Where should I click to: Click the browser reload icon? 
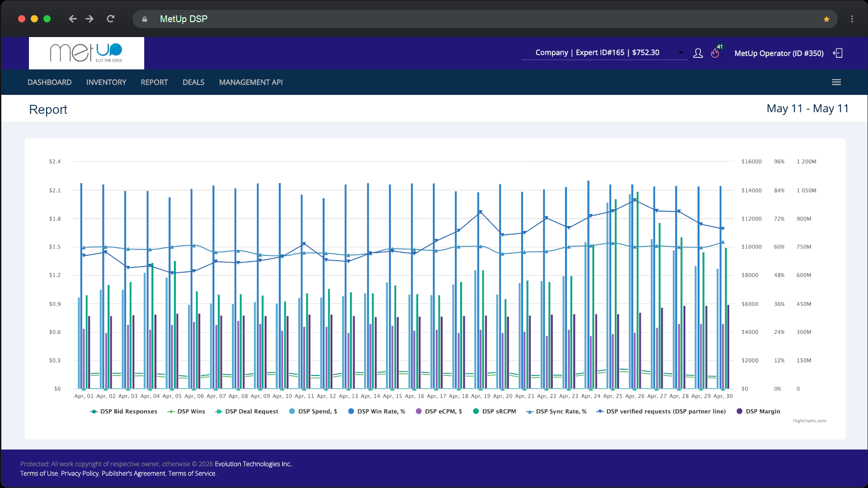(110, 19)
